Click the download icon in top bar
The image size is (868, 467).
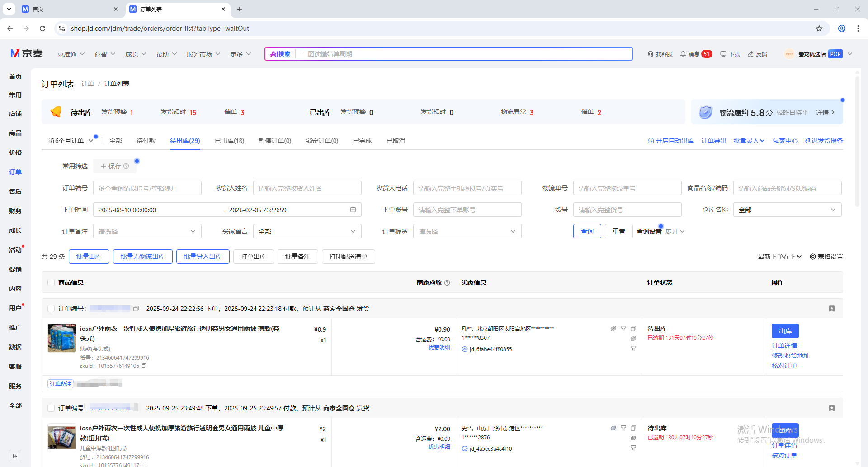723,54
